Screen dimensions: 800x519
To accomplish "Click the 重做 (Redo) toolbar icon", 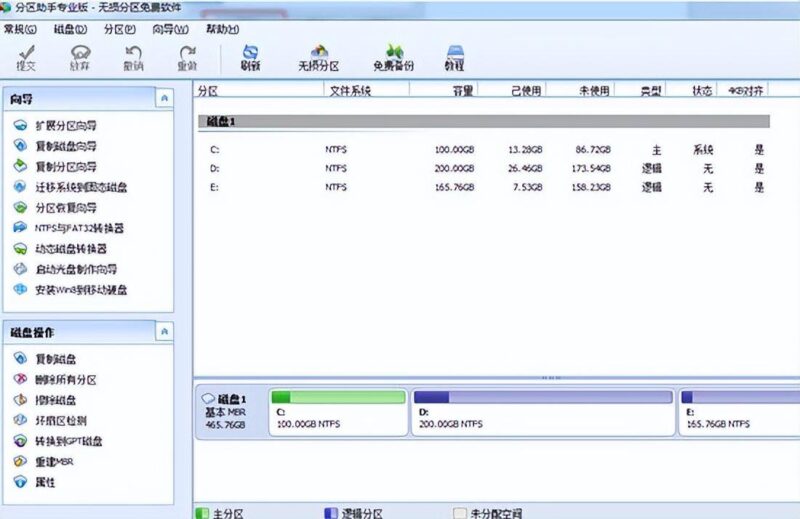I will pyautogui.click(x=187, y=57).
